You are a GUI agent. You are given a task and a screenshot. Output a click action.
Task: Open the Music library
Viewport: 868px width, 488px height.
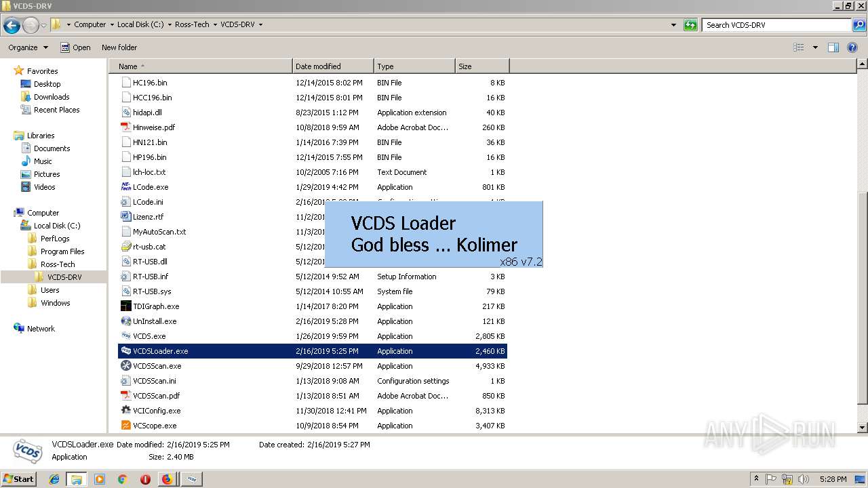43,161
